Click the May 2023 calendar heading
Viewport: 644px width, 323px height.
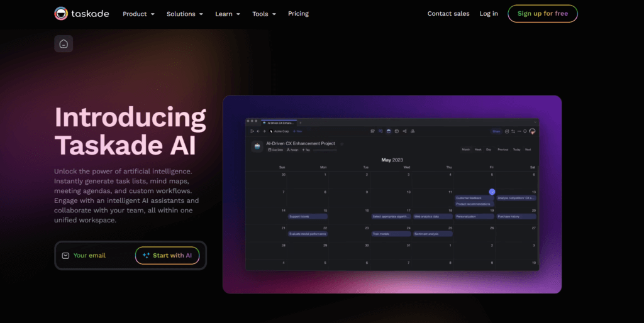point(392,160)
